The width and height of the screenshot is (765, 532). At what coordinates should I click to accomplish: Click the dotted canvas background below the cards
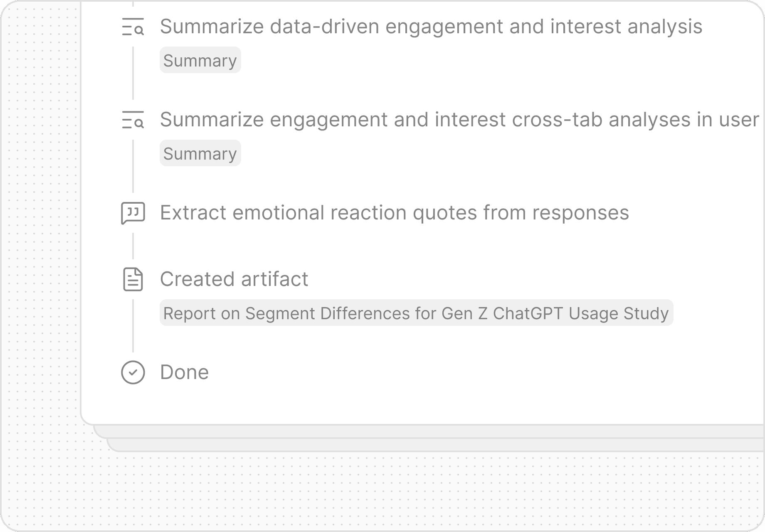coord(374,490)
